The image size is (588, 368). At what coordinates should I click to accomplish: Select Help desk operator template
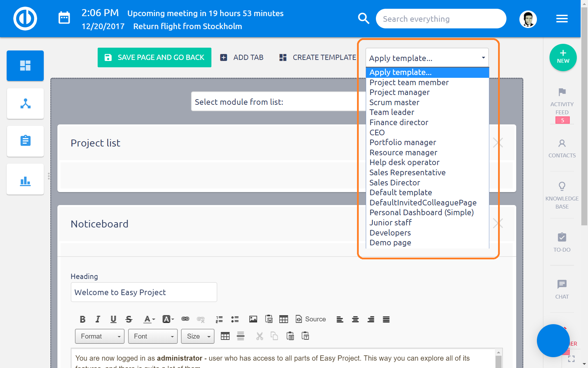[x=427, y=162]
